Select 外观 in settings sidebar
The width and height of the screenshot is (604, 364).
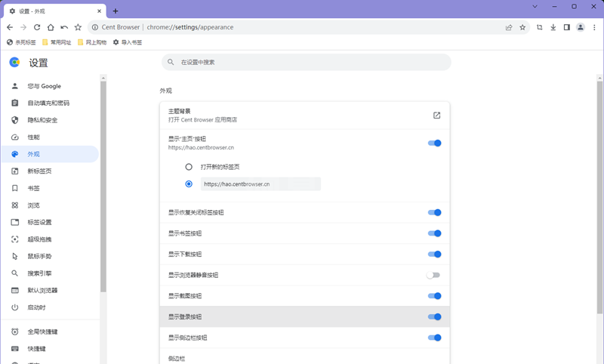pos(50,154)
